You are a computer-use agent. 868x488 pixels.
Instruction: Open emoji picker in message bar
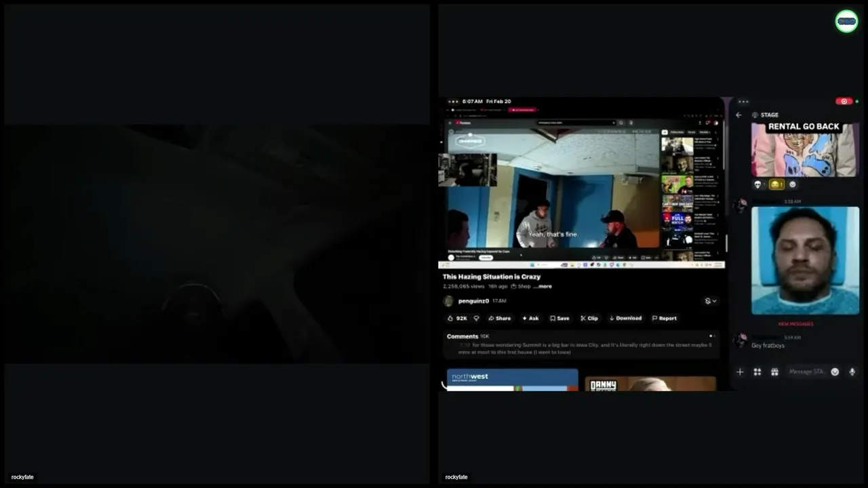(835, 371)
